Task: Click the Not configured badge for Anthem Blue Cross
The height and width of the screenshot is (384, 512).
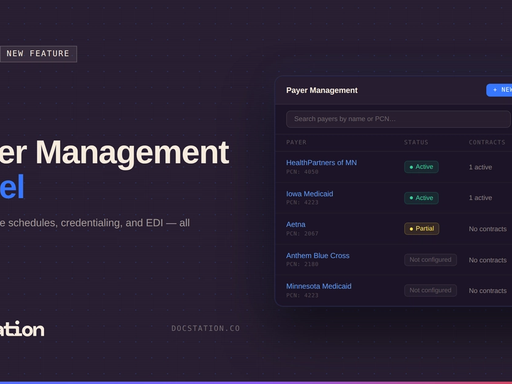Action: 430,260
